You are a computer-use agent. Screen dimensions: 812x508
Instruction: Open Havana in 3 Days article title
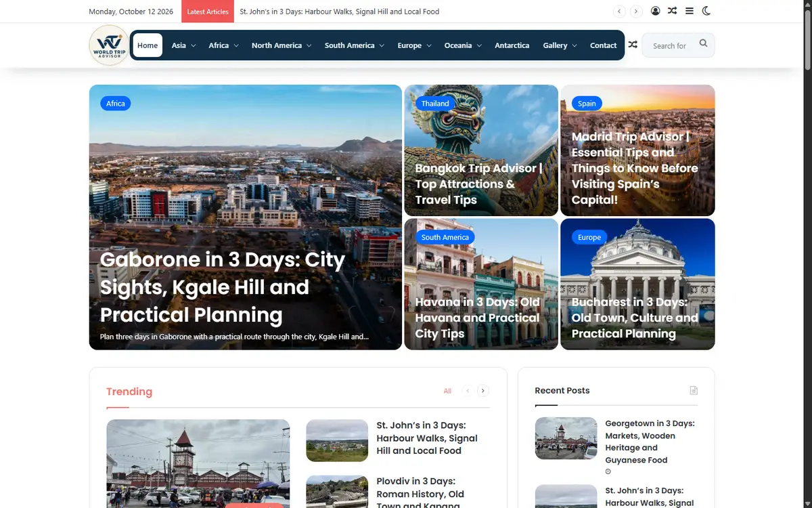pyautogui.click(x=478, y=318)
